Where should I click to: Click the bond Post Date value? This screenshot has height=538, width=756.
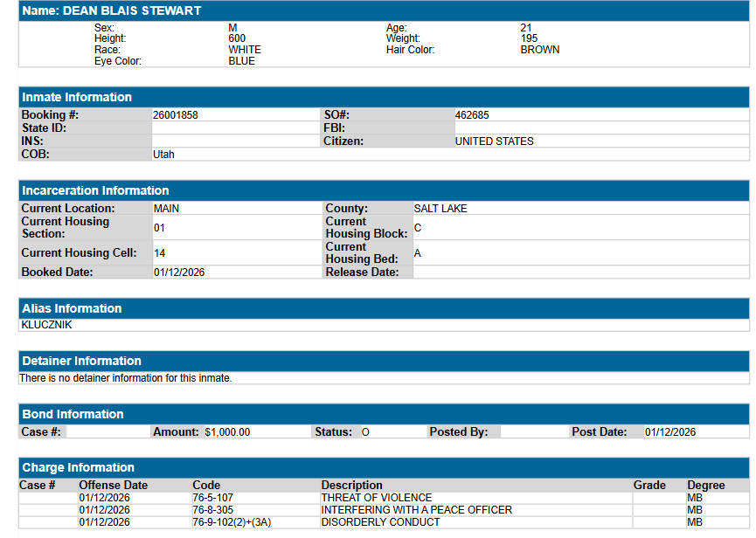[670, 432]
